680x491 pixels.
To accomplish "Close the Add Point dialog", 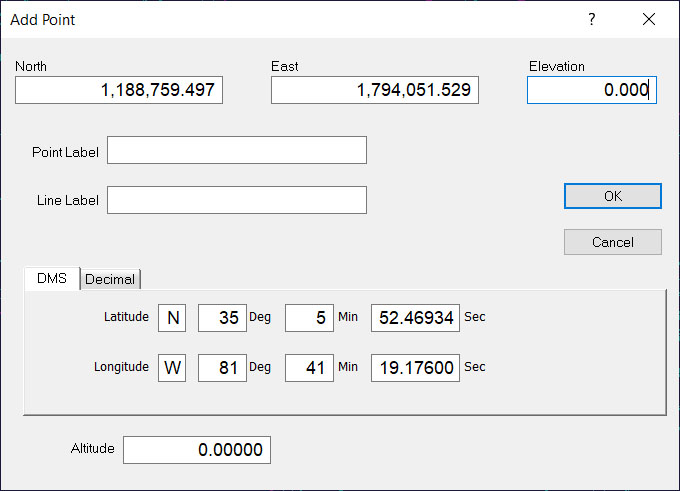I will click(x=649, y=19).
